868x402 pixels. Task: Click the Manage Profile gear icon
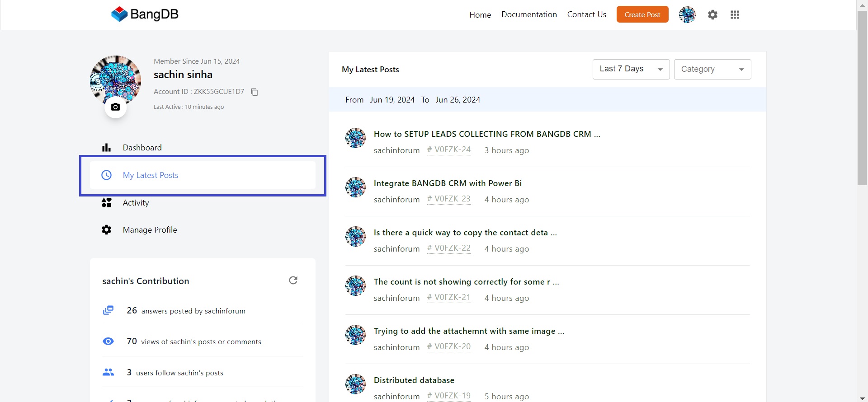(106, 230)
